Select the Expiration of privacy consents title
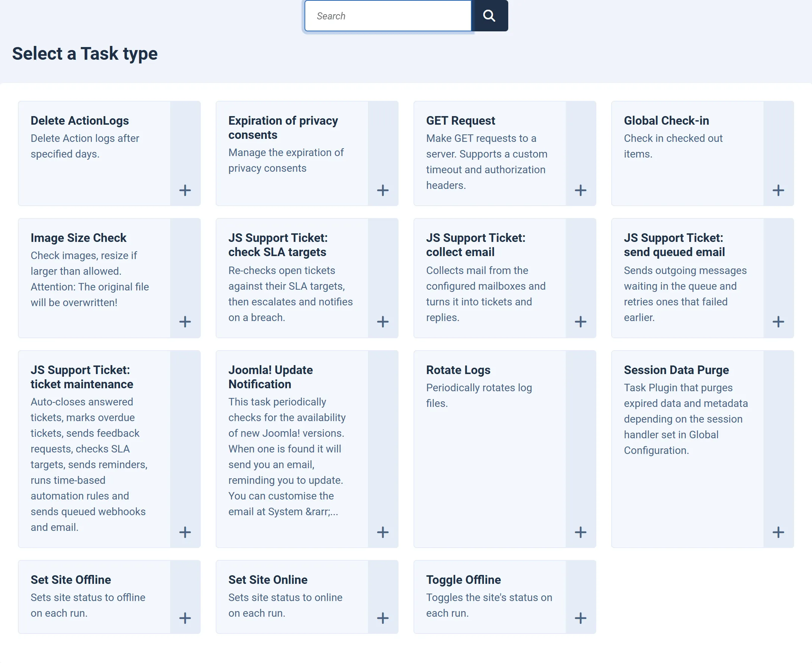The height and width of the screenshot is (663, 812). tap(283, 128)
